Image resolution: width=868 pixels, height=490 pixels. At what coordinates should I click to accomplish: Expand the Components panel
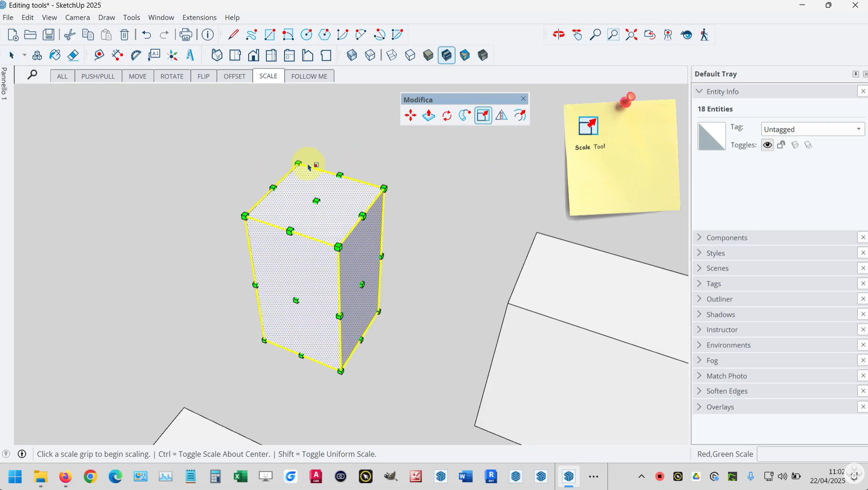coord(726,237)
